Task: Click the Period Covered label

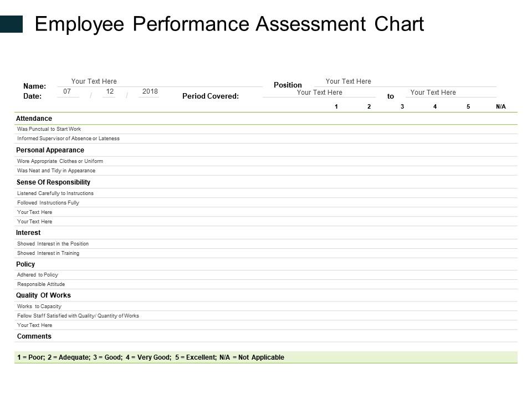Action: click(211, 96)
